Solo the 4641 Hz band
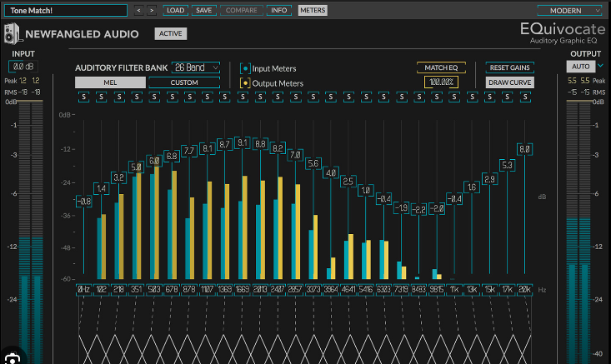 click(x=348, y=97)
